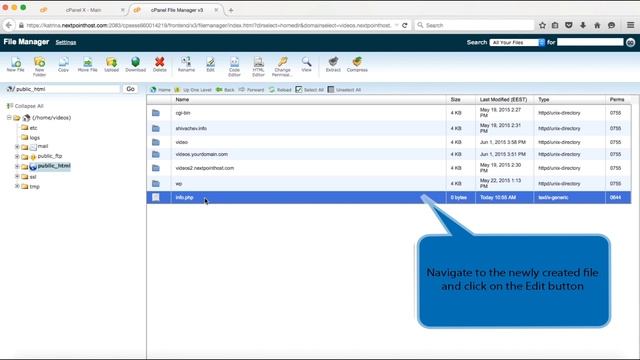Click the New File toolbar icon
The width and height of the screenshot is (640, 360).
click(16, 64)
